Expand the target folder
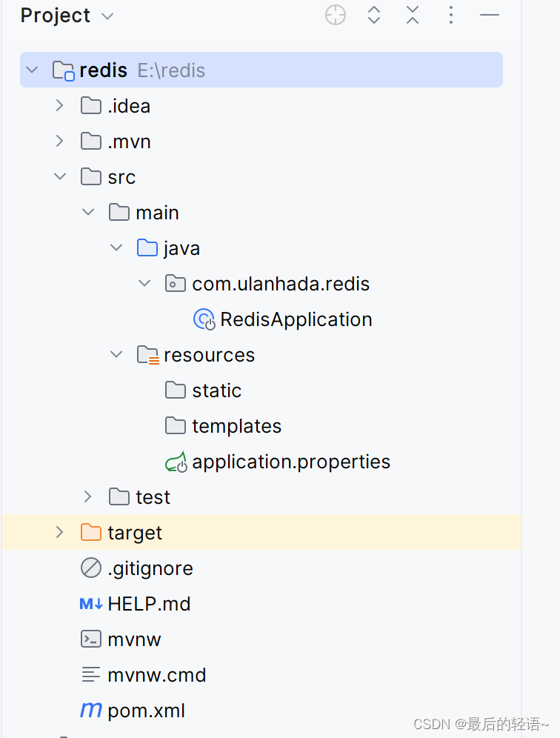This screenshot has width=560, height=738. (x=60, y=532)
